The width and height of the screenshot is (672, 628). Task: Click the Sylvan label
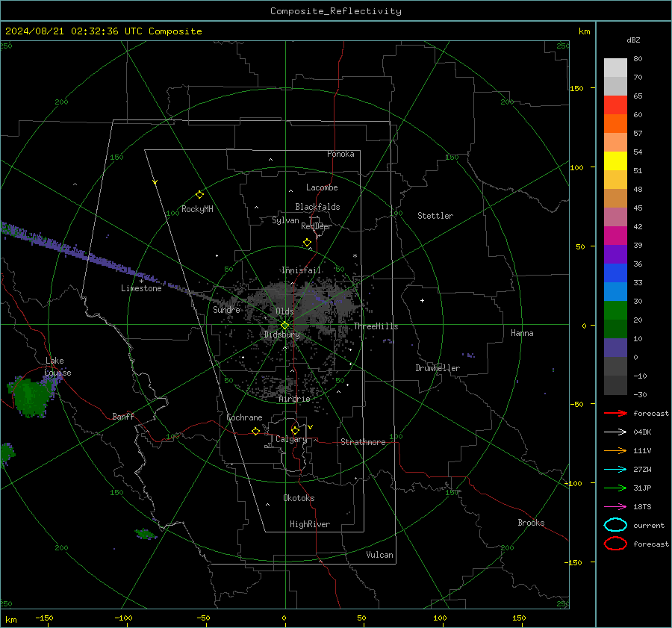[x=285, y=220]
